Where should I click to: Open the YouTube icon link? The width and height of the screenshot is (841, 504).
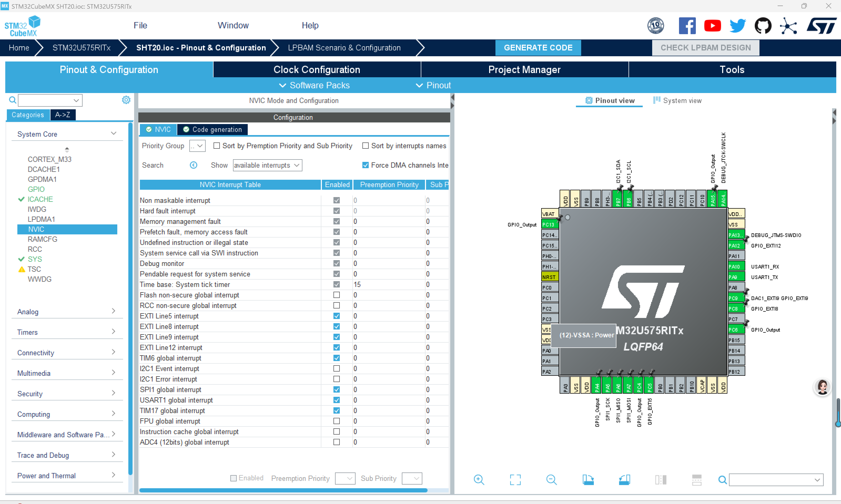(712, 26)
